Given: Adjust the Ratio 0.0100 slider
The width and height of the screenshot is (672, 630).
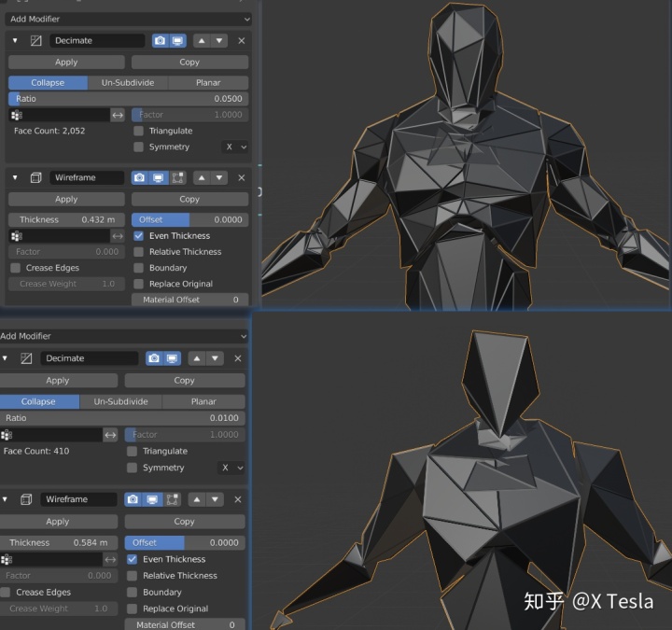Looking at the screenshot, I should pyautogui.click(x=122, y=418).
